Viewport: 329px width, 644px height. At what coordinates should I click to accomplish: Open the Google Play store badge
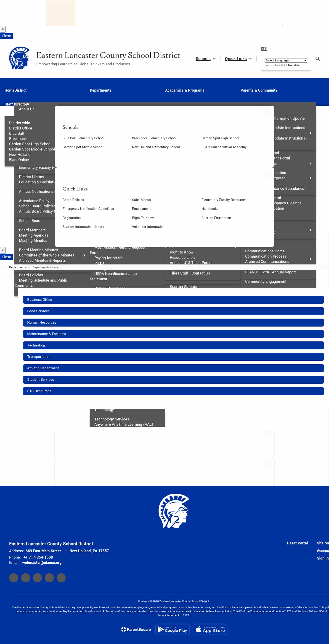[x=172, y=629]
